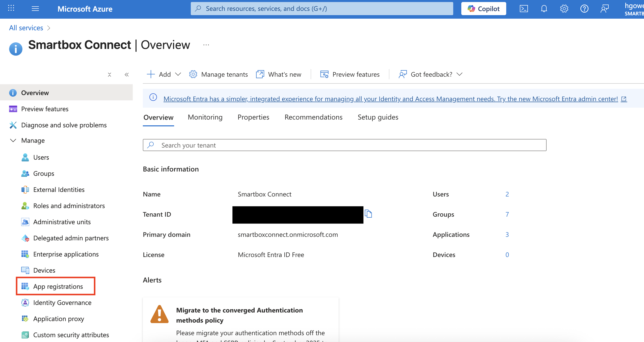Collapse the sidebar with double chevron
Viewport: 644px width, 342px height.
point(127,75)
